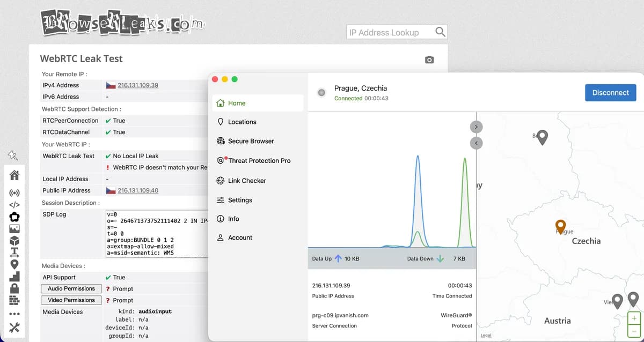Focus the IP Address Lookup search field

click(x=390, y=32)
